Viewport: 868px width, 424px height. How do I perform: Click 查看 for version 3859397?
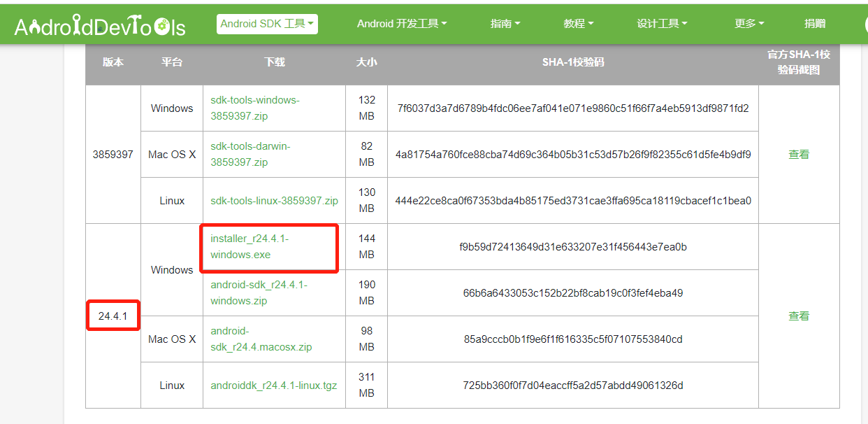point(799,155)
